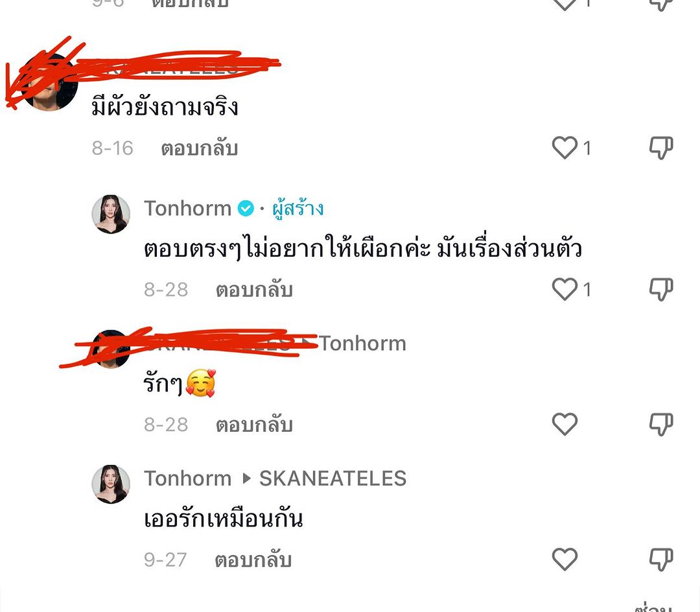
Task: Tap the Tonhorm mention above "รักๆ"
Action: coord(363,344)
